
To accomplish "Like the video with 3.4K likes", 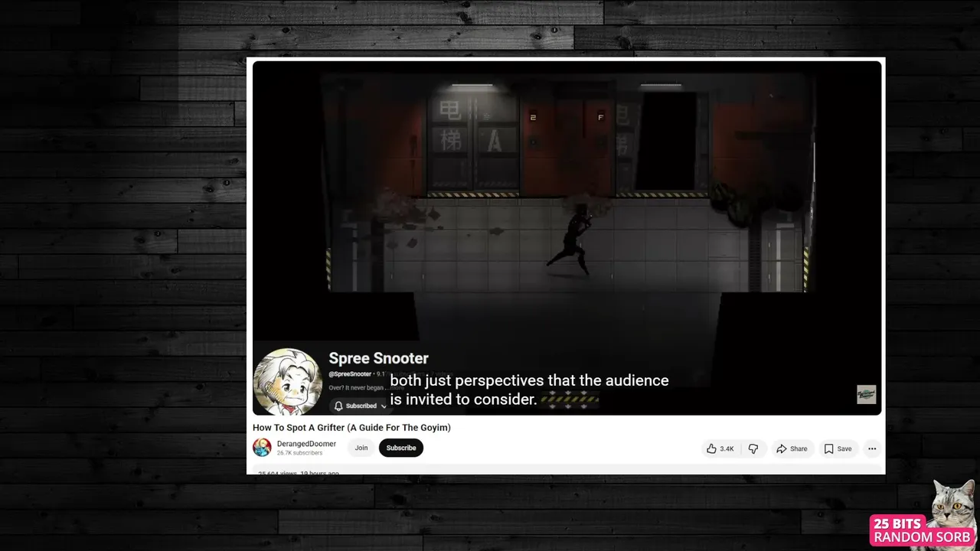I will pos(720,448).
